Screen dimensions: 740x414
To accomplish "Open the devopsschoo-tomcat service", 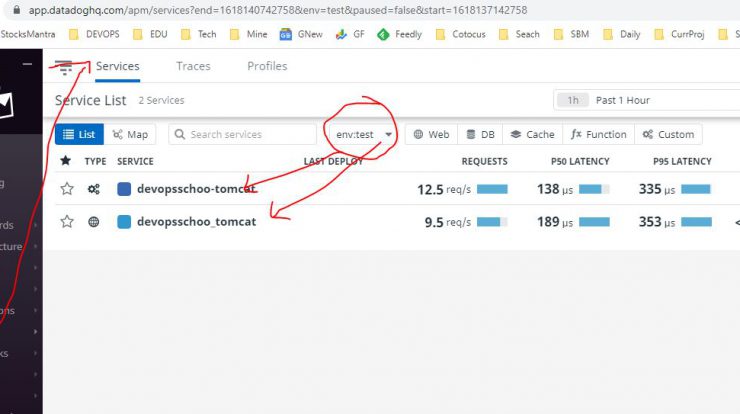I will [x=196, y=189].
